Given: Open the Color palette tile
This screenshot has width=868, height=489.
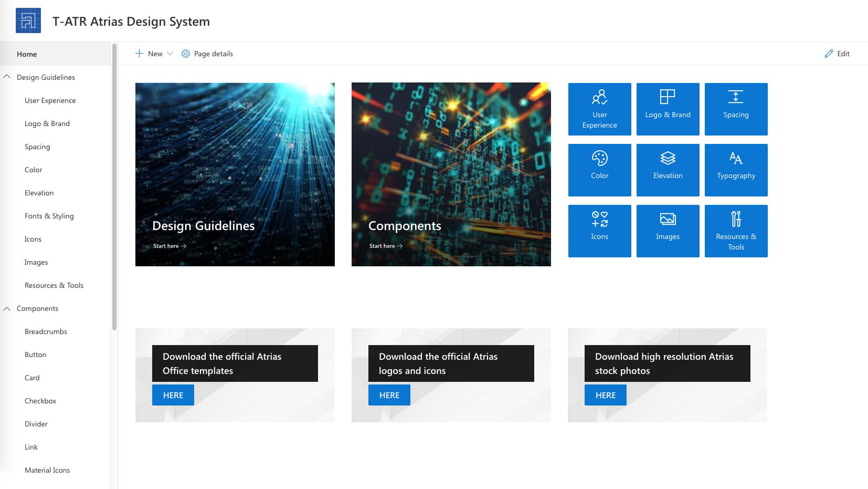Looking at the screenshot, I should click(599, 170).
